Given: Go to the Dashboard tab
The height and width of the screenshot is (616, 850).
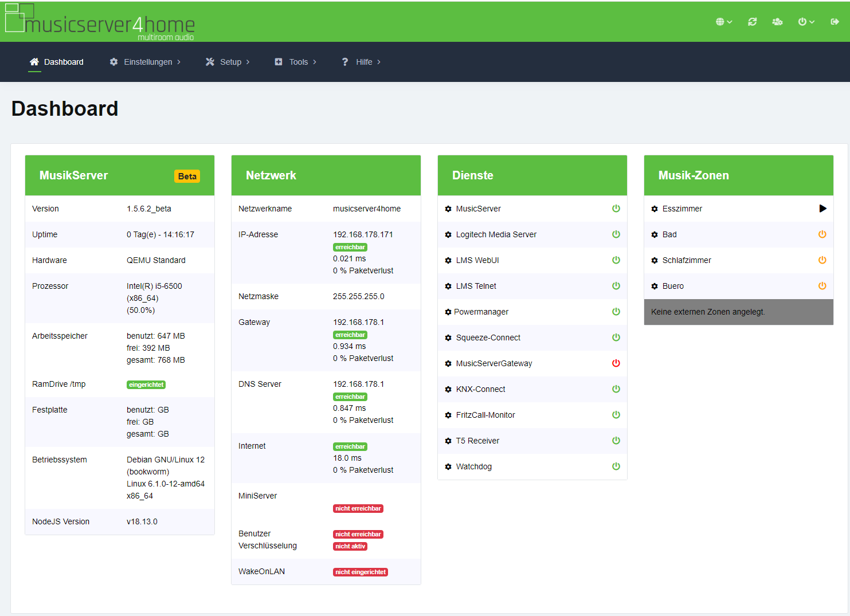Looking at the screenshot, I should click(x=57, y=62).
